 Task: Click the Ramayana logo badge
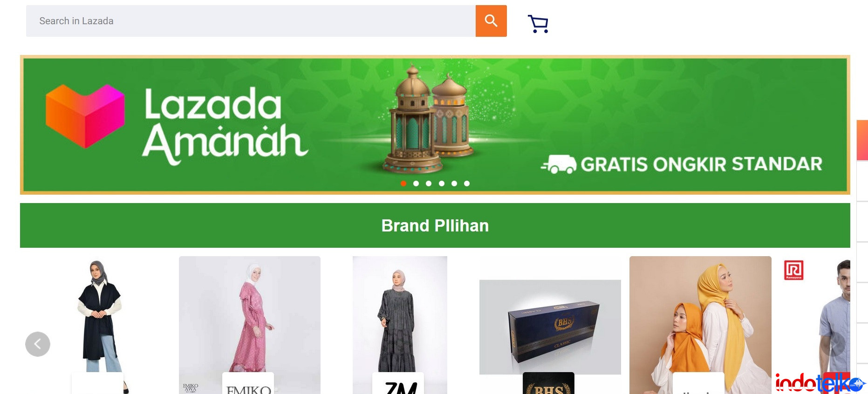tap(794, 270)
